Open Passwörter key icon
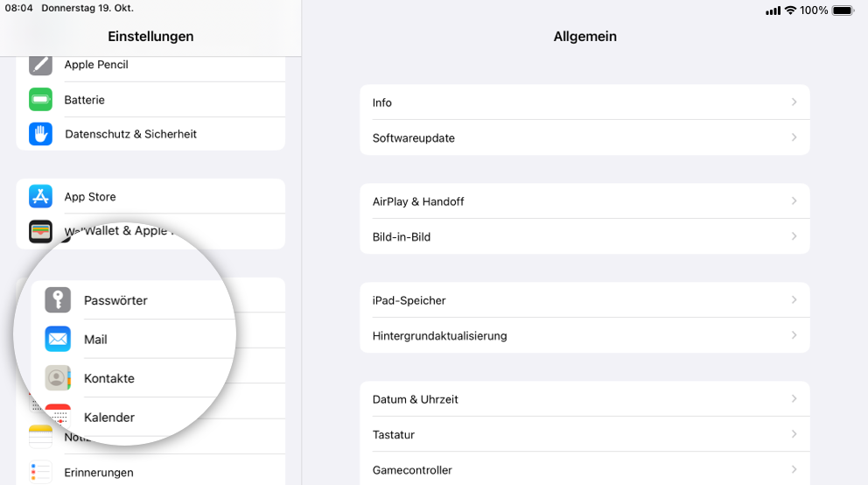This screenshot has height=485, width=868. pos(58,300)
